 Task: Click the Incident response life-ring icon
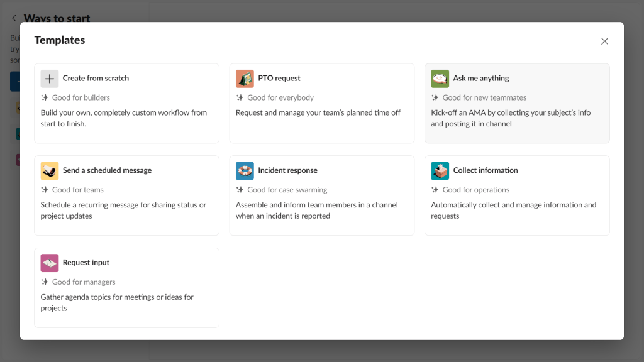pos(245,170)
